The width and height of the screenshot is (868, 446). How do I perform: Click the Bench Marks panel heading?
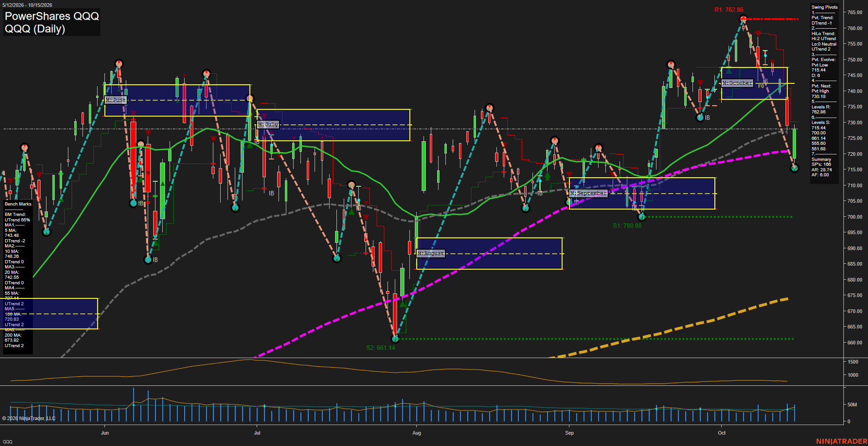tap(18, 204)
